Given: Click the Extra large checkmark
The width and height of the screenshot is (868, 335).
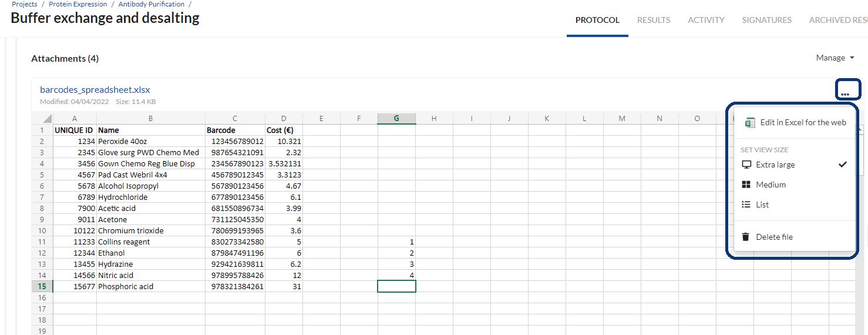Looking at the screenshot, I should pyautogui.click(x=843, y=165).
